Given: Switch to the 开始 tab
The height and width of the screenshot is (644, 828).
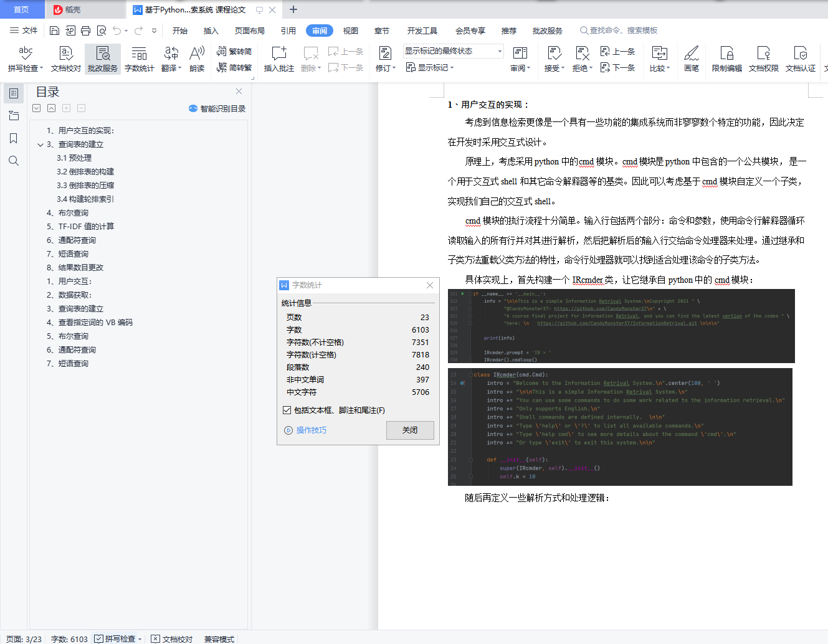Looking at the screenshot, I should [x=180, y=31].
